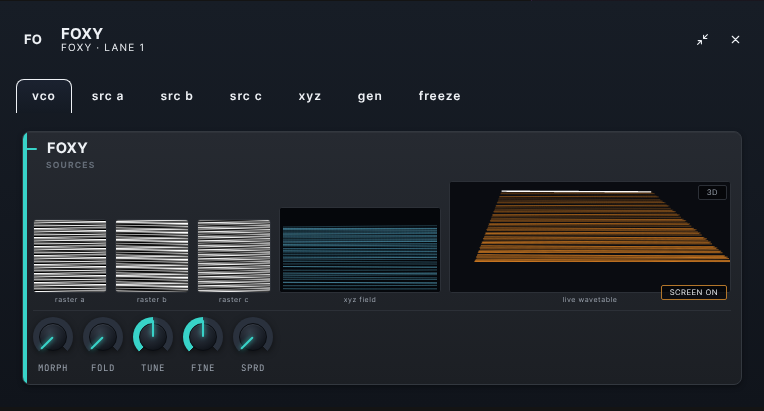The height and width of the screenshot is (411, 764).
Task: Click the FOLD knob
Action: (103, 337)
